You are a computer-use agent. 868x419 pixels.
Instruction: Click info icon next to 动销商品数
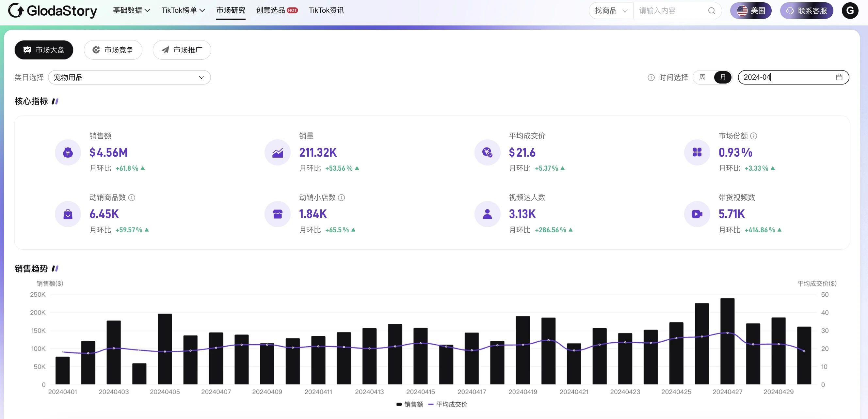(132, 198)
